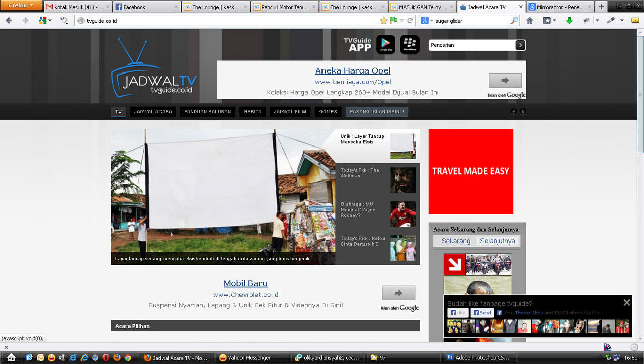This screenshot has height=364, width=644.
Task: Open a new browser tab with the plus
Action: tap(601, 7)
